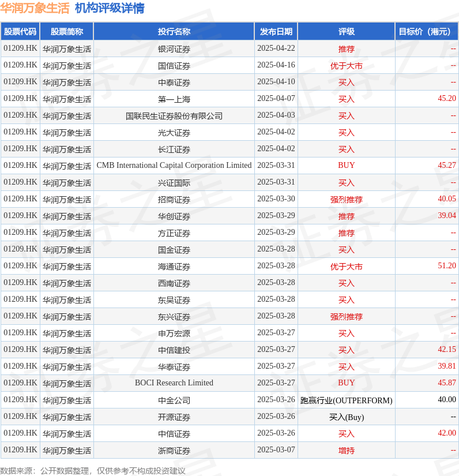Select the 国金证券 cell

click(x=174, y=249)
